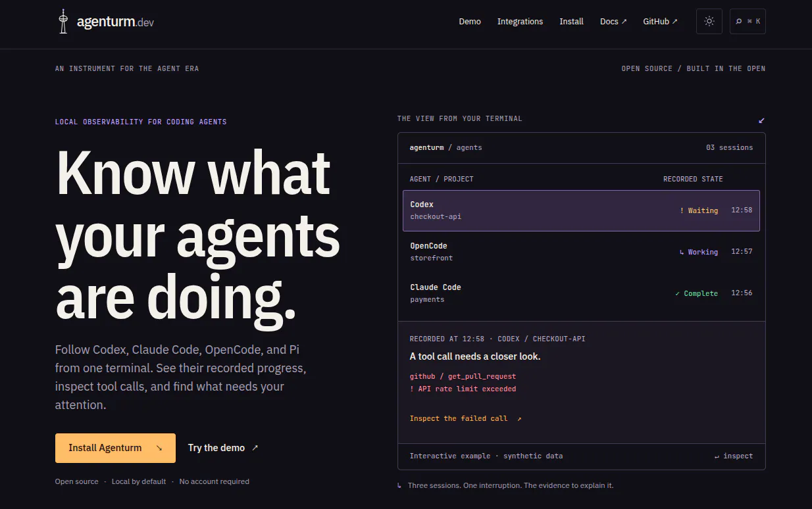Open Docs external link in header
This screenshot has height=509, width=812.
[613, 22]
